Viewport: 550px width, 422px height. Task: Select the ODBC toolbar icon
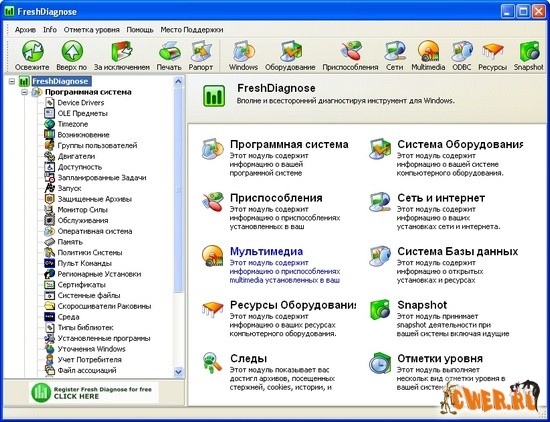(x=462, y=52)
